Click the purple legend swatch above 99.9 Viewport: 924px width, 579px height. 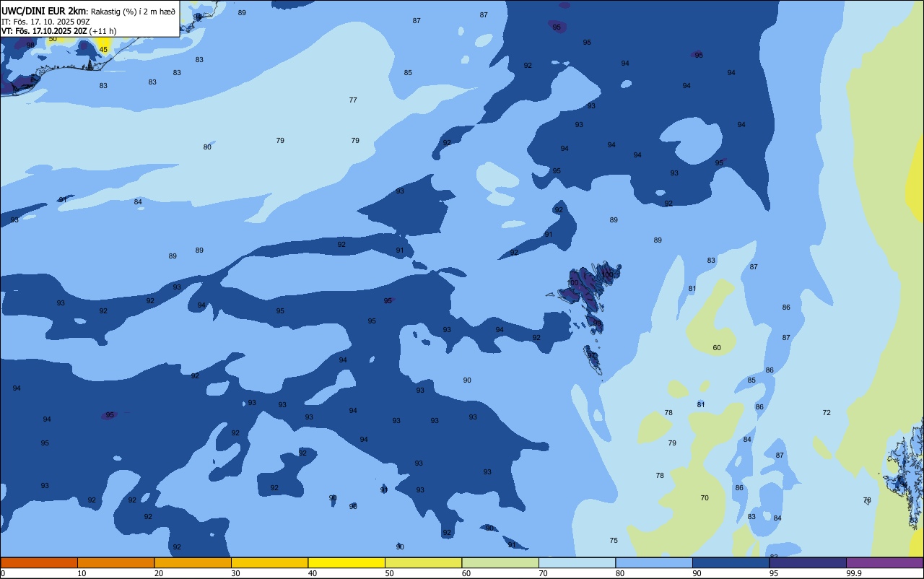point(884,562)
